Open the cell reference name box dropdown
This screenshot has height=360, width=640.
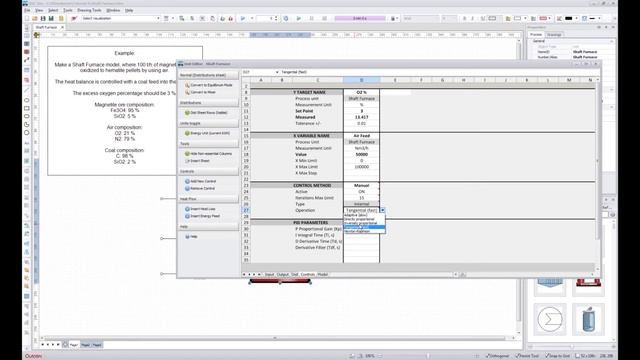coord(277,72)
